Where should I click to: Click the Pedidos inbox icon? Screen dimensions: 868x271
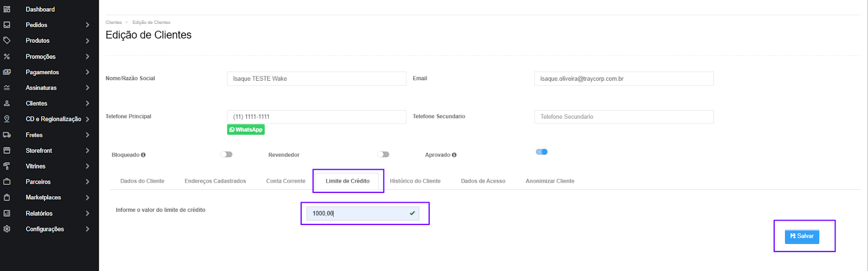pyautogui.click(x=7, y=25)
